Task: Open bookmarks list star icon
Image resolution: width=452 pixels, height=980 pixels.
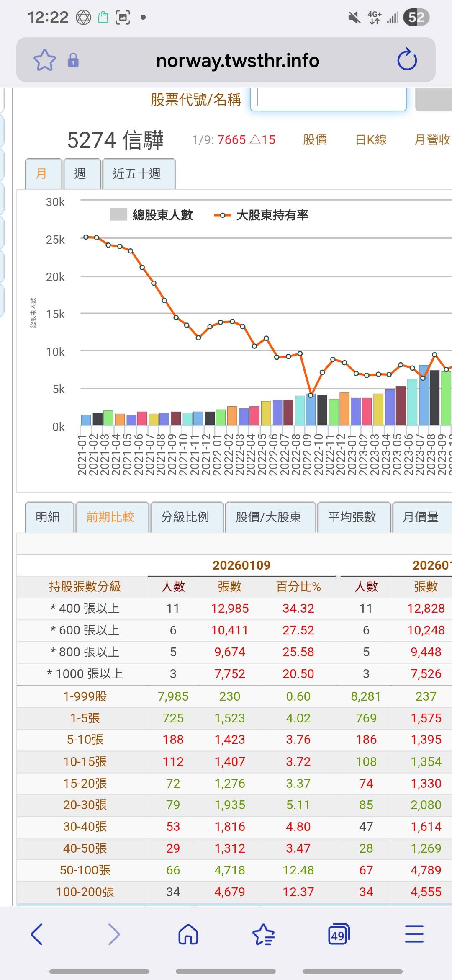Action: [x=263, y=934]
